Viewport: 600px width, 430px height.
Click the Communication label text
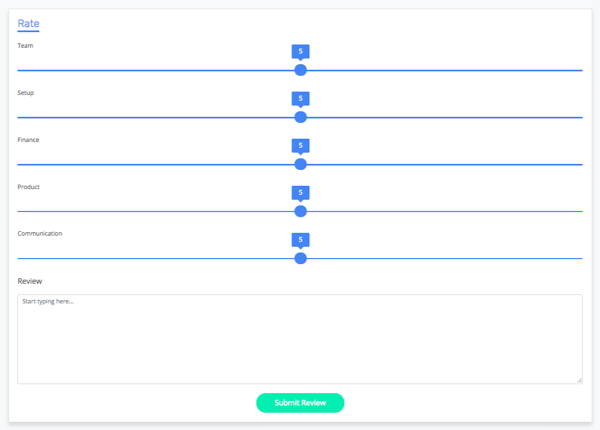(x=40, y=233)
